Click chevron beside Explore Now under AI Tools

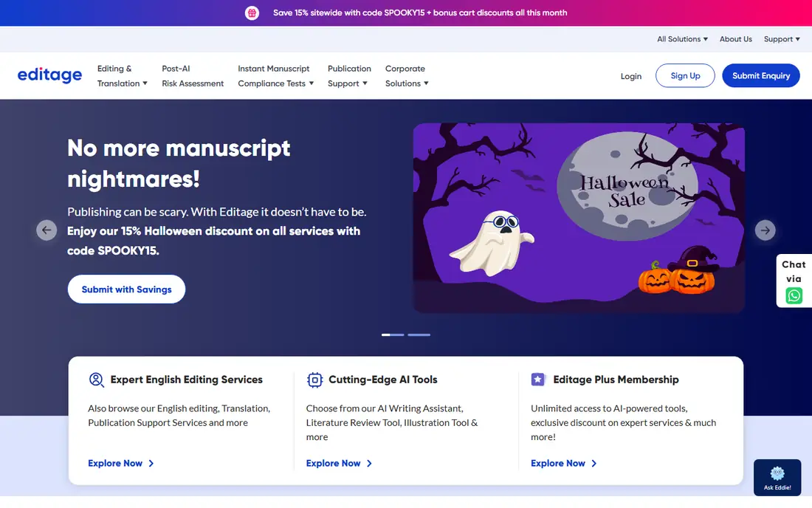click(x=369, y=464)
